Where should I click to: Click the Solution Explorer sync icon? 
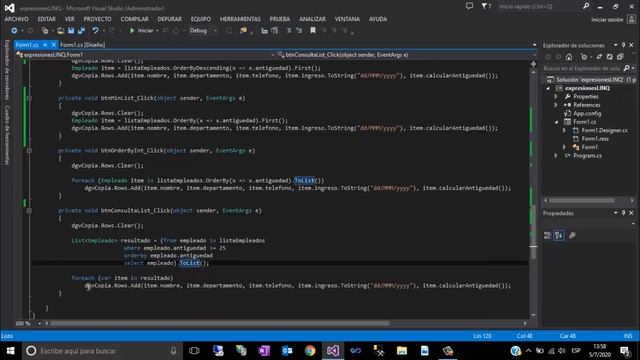click(x=599, y=57)
